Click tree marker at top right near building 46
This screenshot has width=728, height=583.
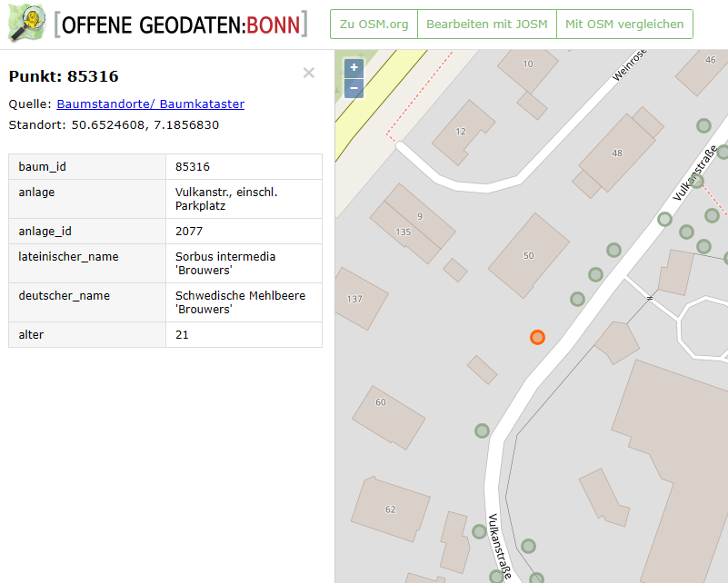703,125
